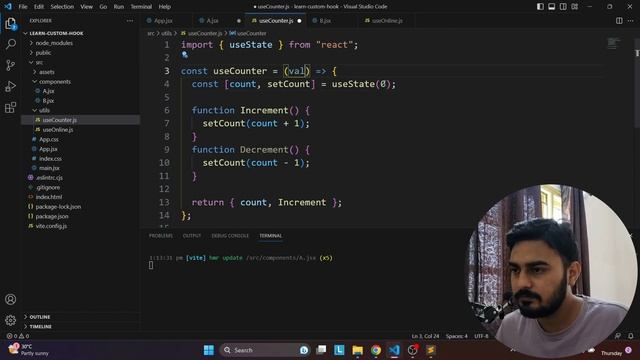
Task: Click UTF-8 encoding in status bar
Action: coord(481,336)
